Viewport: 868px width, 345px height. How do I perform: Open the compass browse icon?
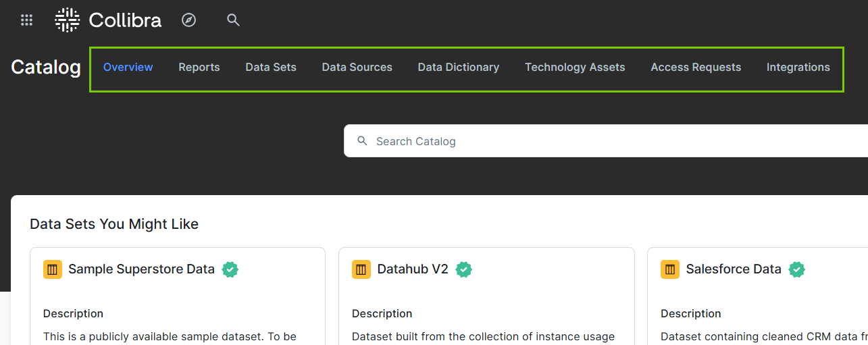[x=189, y=20]
